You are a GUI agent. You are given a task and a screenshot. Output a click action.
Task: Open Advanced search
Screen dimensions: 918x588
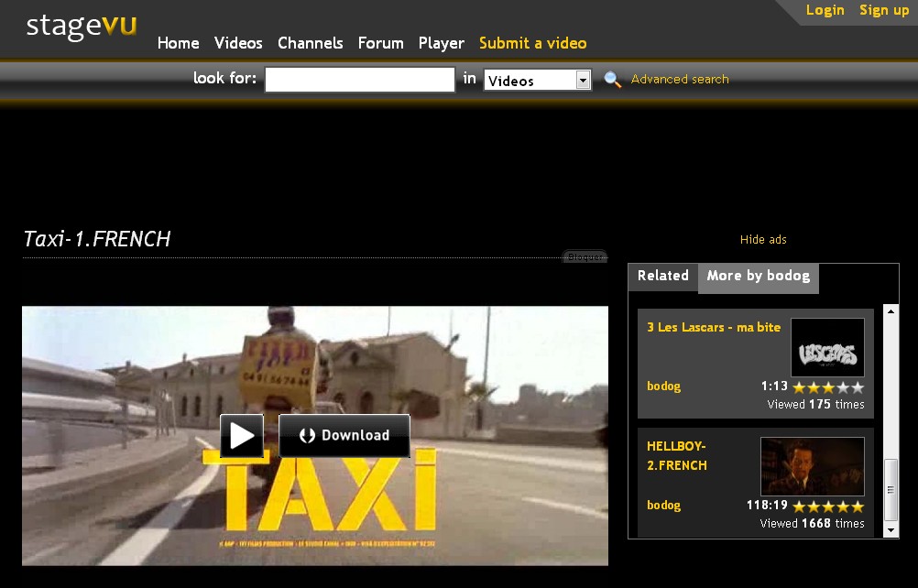pyautogui.click(x=680, y=80)
